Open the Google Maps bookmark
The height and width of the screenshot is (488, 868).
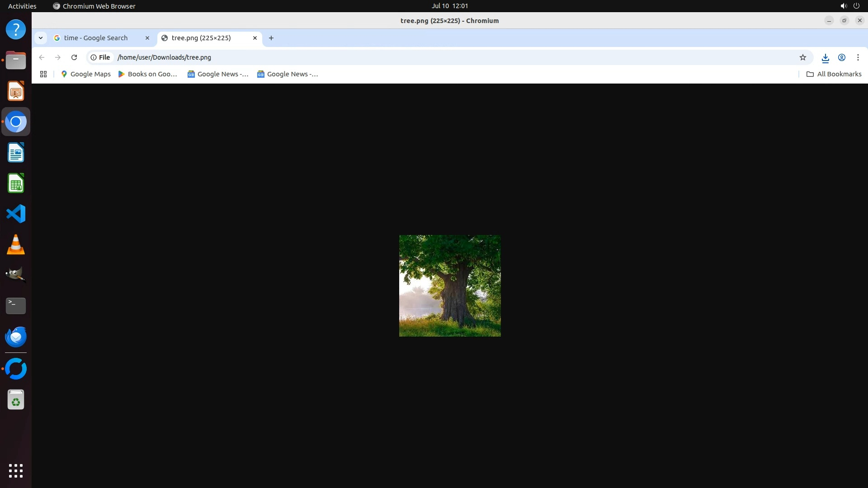click(x=86, y=74)
